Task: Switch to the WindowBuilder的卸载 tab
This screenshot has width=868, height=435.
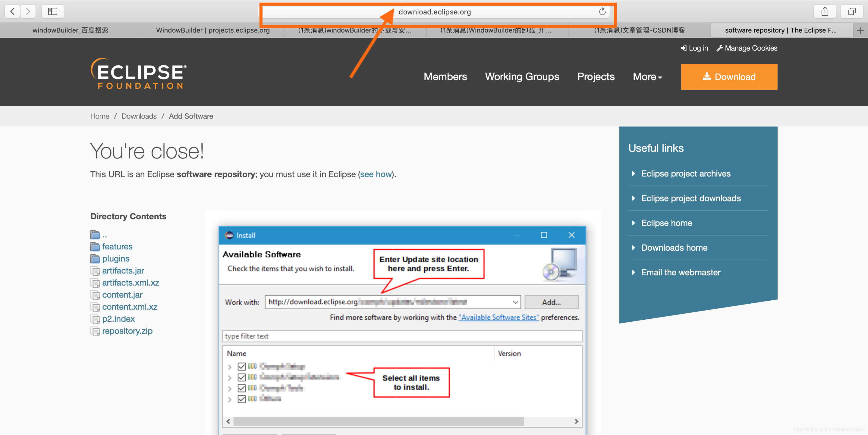Action: (x=497, y=30)
